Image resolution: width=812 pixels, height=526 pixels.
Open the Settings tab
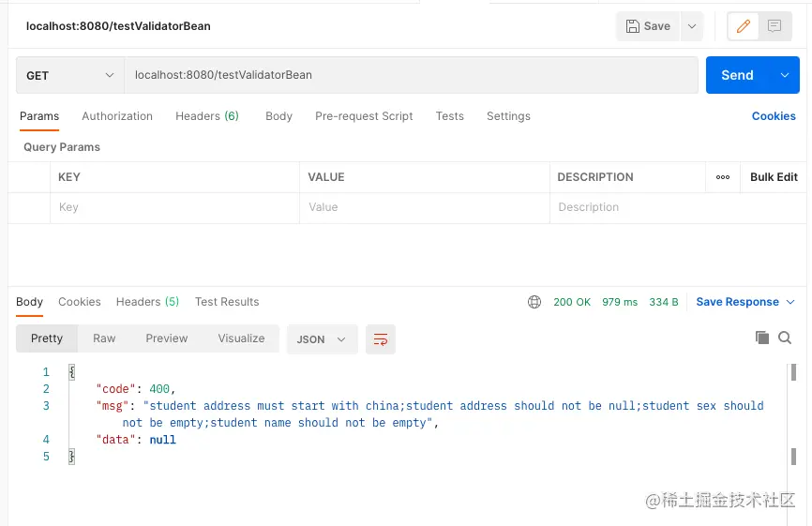tap(508, 116)
